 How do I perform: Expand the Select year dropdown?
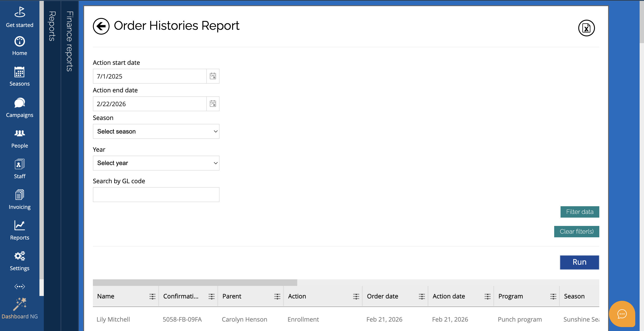click(x=156, y=163)
